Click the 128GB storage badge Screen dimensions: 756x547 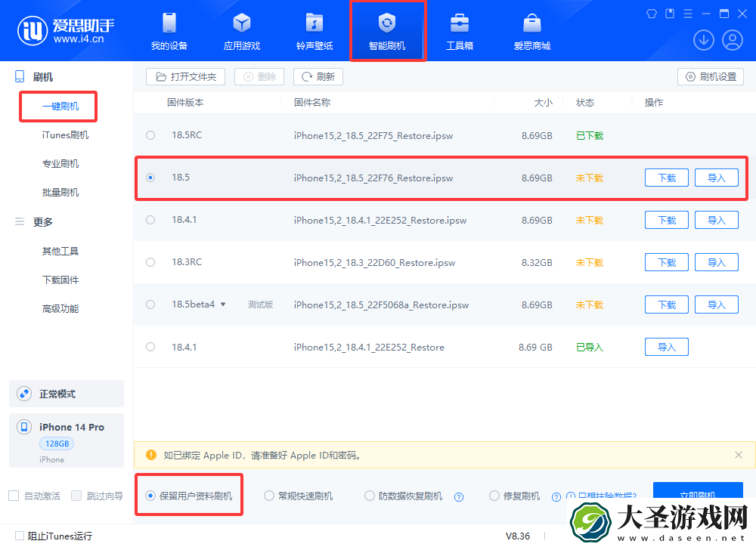click(x=57, y=443)
